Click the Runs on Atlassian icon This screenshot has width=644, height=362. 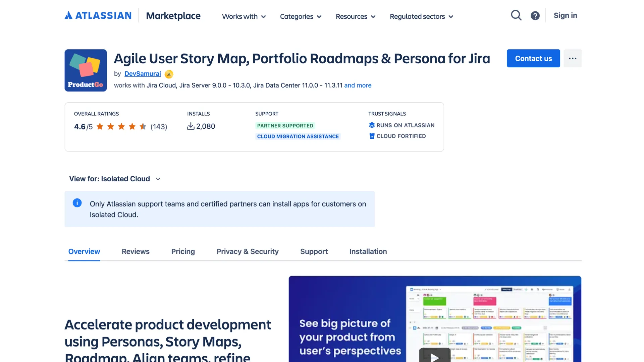(x=372, y=125)
